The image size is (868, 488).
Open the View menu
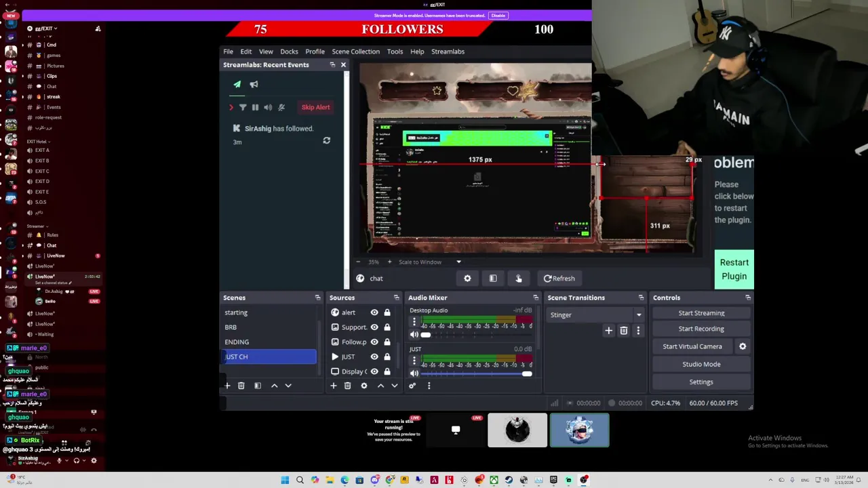coord(266,52)
